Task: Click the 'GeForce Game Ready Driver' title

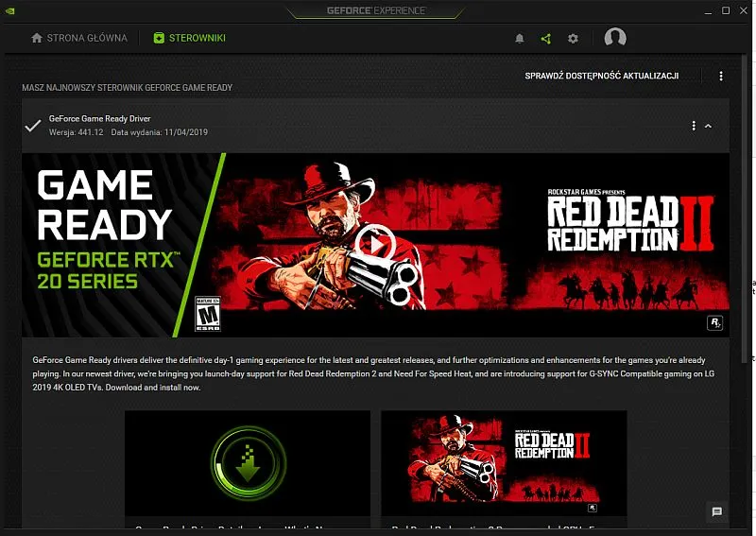Action: tap(100, 119)
